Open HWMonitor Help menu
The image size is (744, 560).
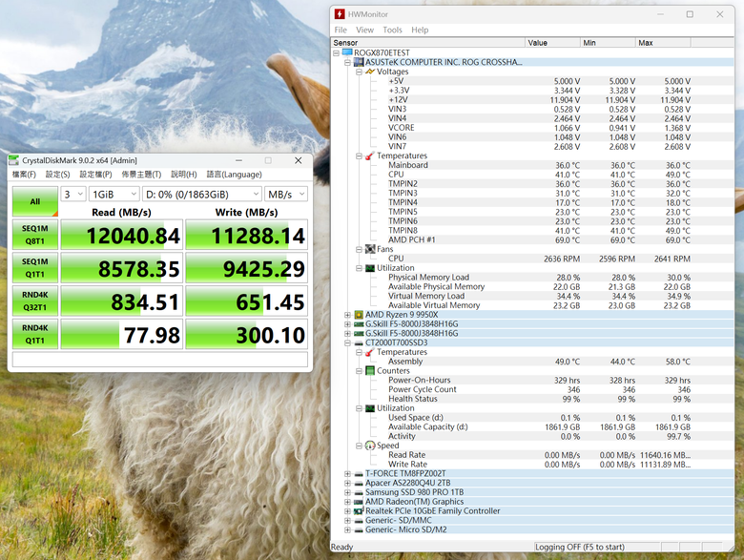pyautogui.click(x=420, y=30)
